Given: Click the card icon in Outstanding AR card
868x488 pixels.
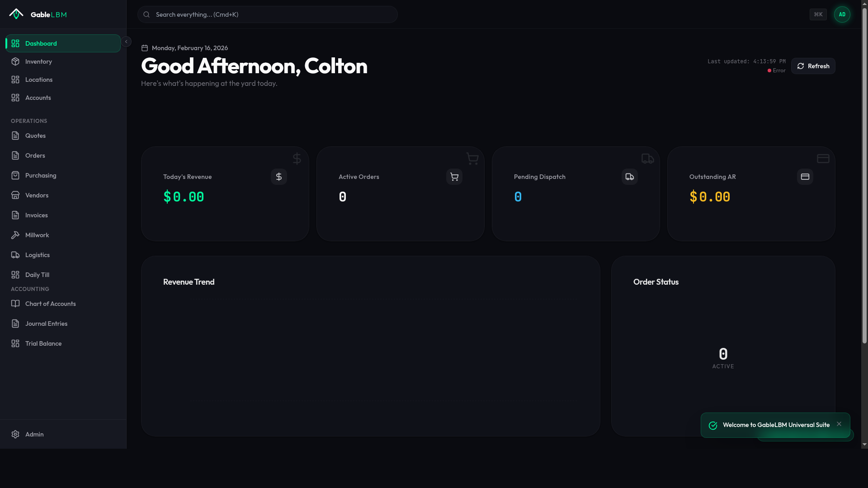Looking at the screenshot, I should point(805,177).
